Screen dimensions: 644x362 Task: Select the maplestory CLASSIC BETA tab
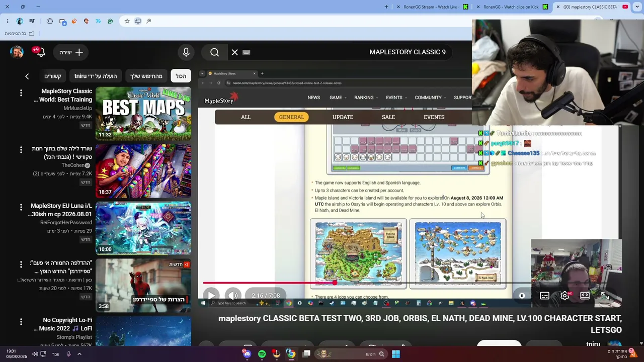click(592, 7)
